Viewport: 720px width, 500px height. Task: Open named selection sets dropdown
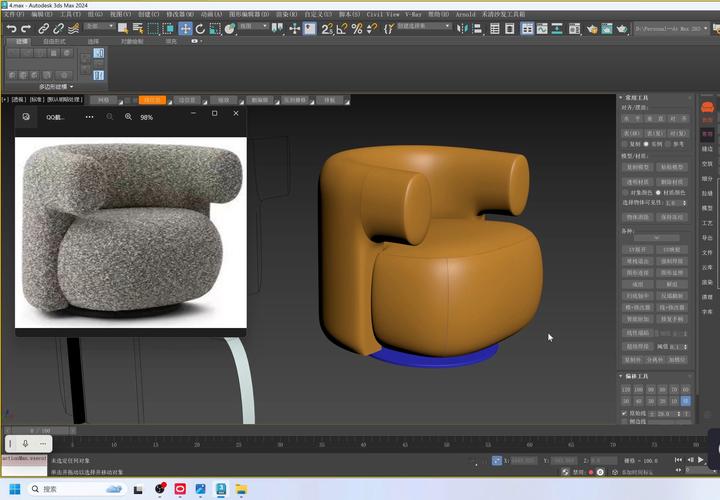pos(423,26)
